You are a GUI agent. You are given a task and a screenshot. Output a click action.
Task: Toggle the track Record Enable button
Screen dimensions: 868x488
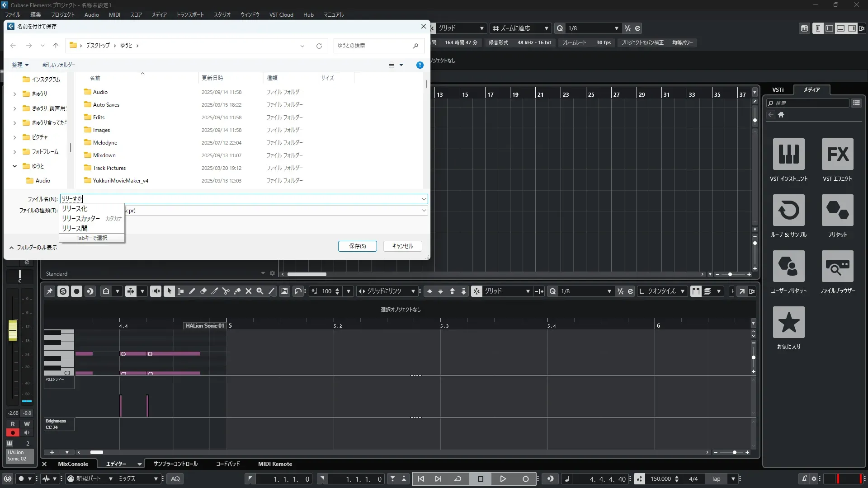(13, 433)
